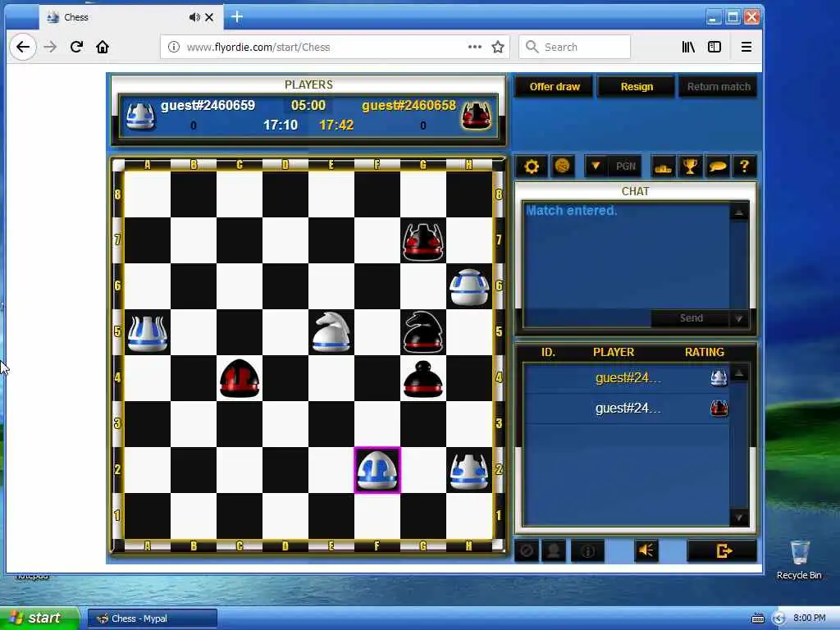840x630 pixels.
Task: Click the block/ignore circle icon
Action: pyautogui.click(x=527, y=550)
